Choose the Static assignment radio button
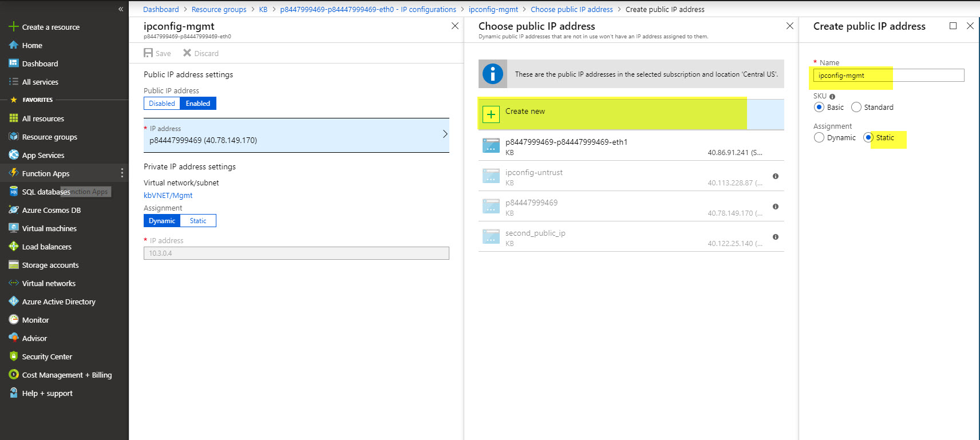Viewport: 980px width, 440px height. tap(868, 137)
